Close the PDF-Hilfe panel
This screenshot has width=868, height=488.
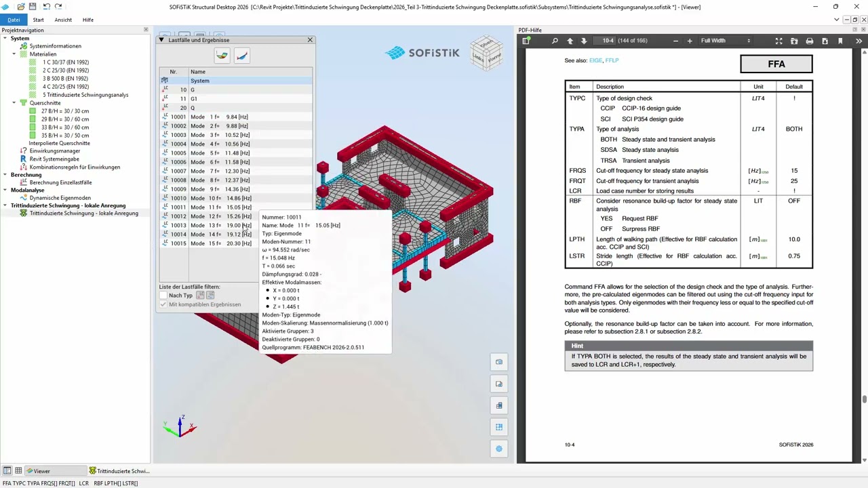coord(864,30)
